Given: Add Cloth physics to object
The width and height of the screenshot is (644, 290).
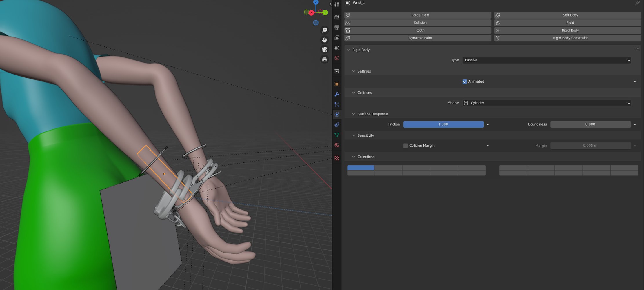Looking at the screenshot, I should [418, 30].
